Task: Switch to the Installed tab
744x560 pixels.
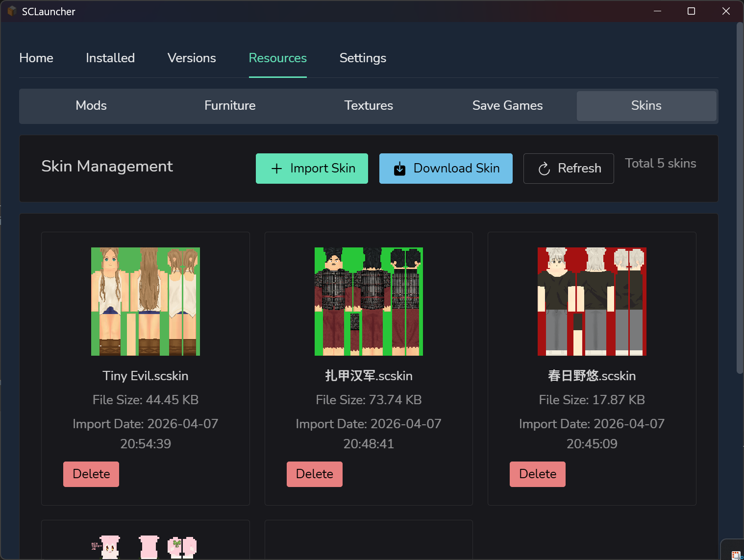Action: [x=110, y=58]
